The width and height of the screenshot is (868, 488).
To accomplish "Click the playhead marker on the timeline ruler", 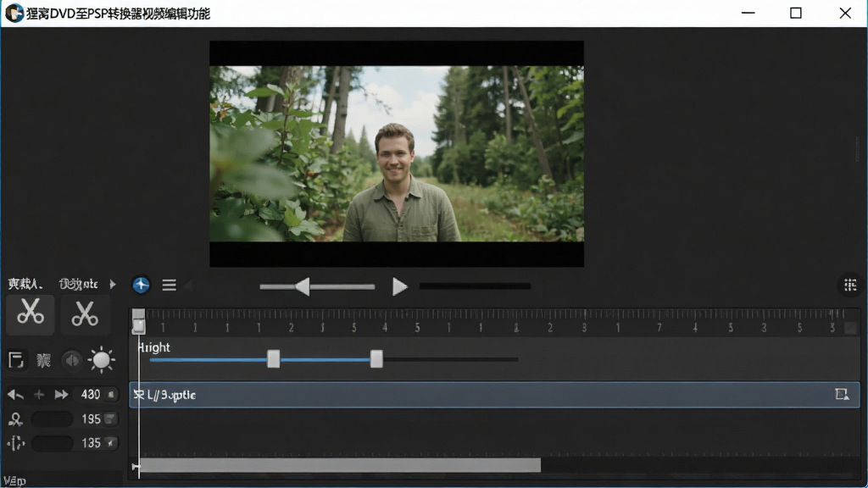I will [x=138, y=322].
